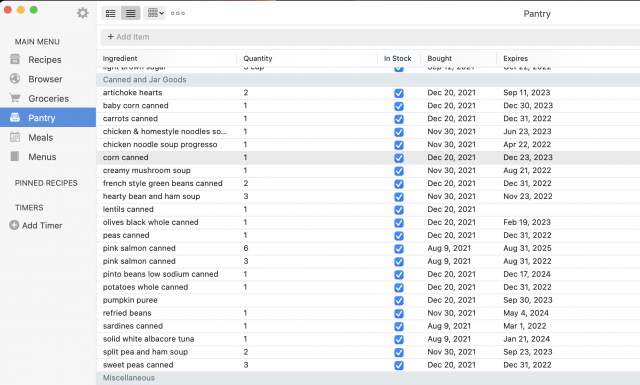Screen dimensions: 640x385
Task: Select split pea and ham soup
Action: (x=145, y=352)
